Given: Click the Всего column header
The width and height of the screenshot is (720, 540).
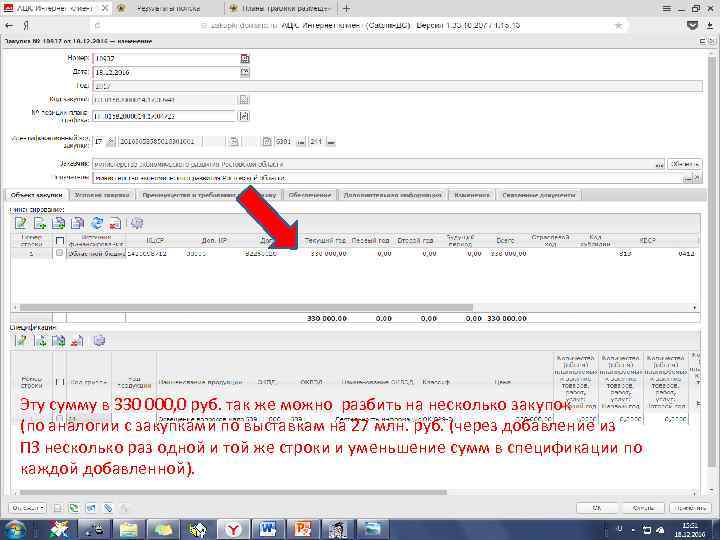Looking at the screenshot, I should click(x=505, y=241).
